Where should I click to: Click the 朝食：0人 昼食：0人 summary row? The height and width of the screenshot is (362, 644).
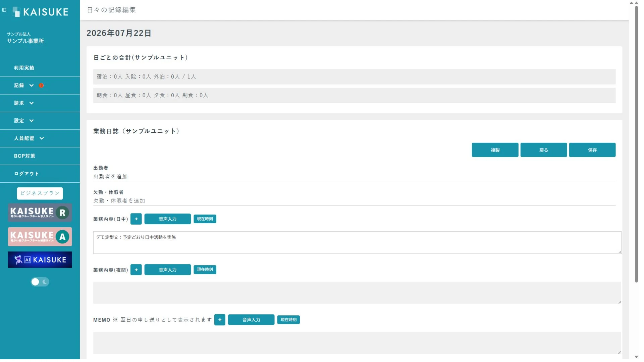354,96
